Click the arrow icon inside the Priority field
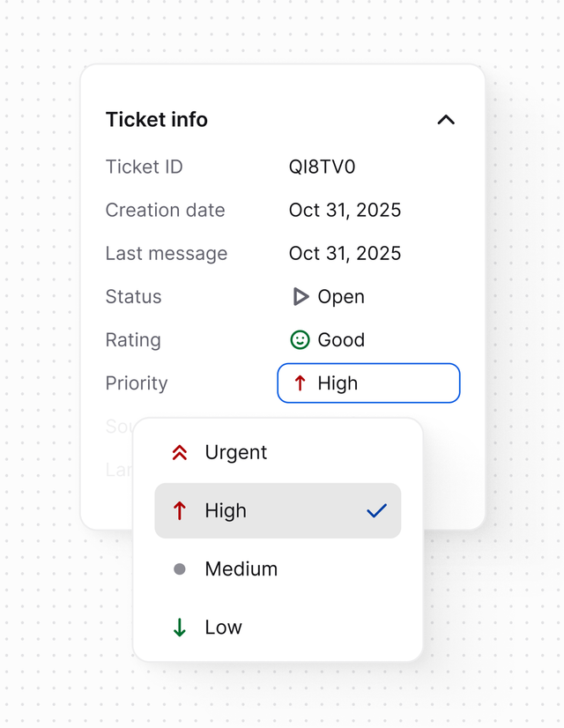Screen dimensions: 564x728 (x=299, y=383)
